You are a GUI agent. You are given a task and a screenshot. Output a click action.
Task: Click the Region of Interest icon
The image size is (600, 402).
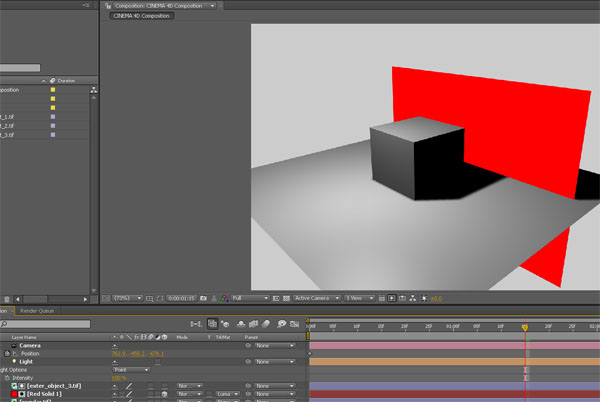(276, 298)
